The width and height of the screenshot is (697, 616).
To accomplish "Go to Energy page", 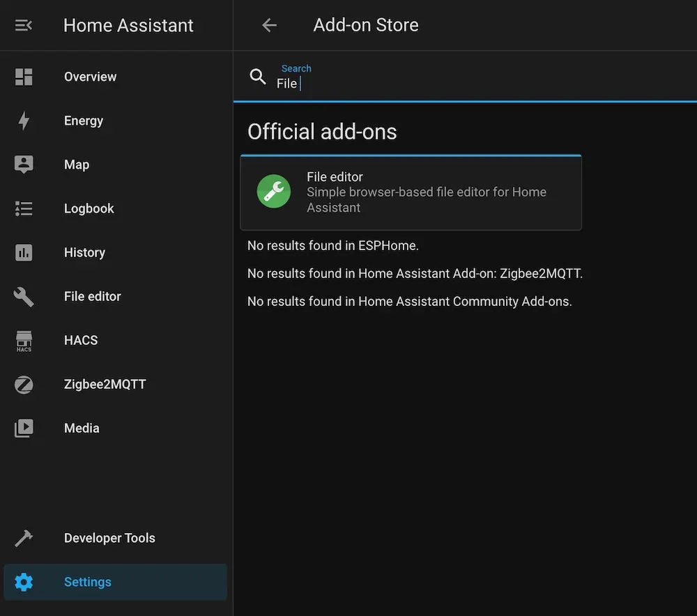I will pos(84,121).
